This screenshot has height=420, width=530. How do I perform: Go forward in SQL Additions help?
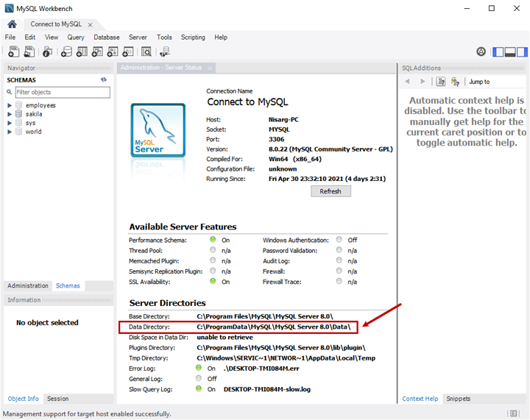point(423,82)
